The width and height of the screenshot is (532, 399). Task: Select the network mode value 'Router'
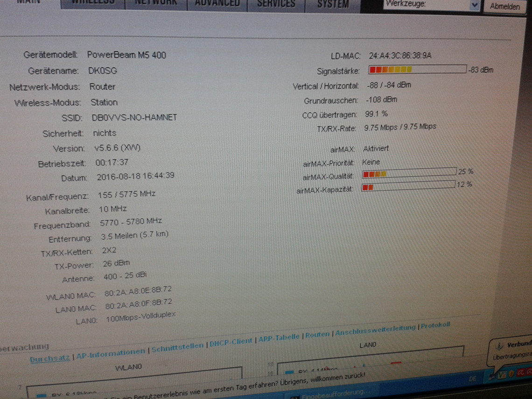pos(103,86)
